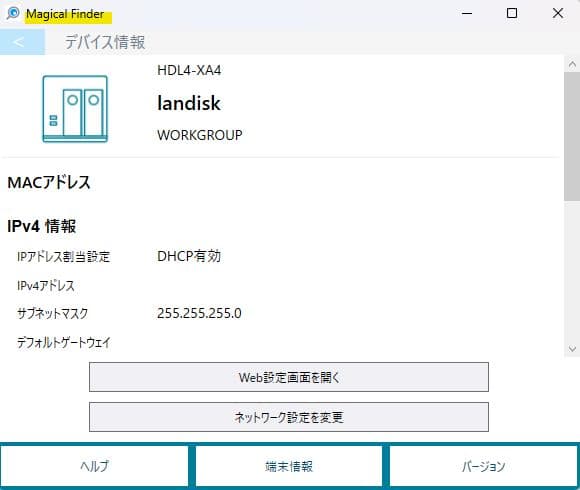Click the サブネットマスク label
This screenshot has width=580, height=490.
(x=52, y=313)
